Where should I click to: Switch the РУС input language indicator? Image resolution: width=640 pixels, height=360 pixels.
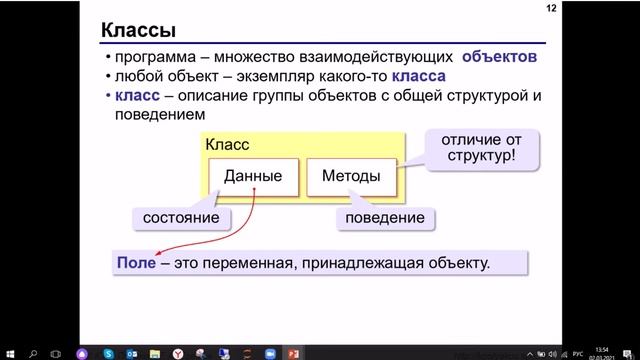578,354
